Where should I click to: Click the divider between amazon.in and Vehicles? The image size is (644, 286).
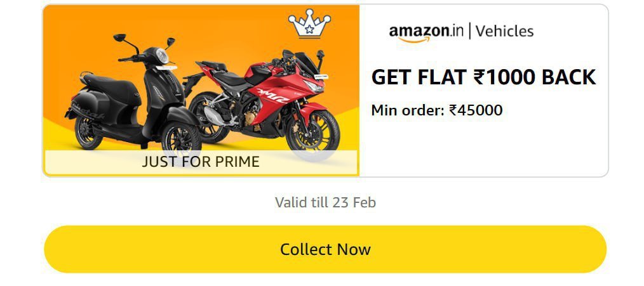[469, 30]
